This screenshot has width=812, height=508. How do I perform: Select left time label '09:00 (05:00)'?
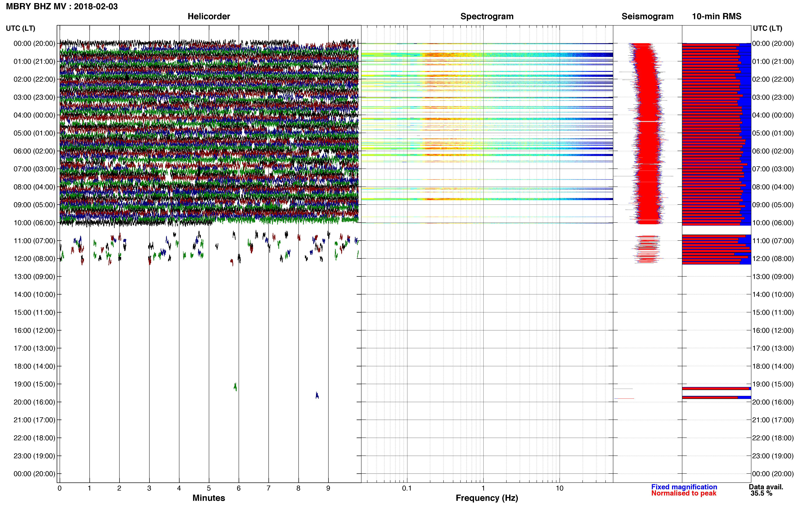point(34,205)
